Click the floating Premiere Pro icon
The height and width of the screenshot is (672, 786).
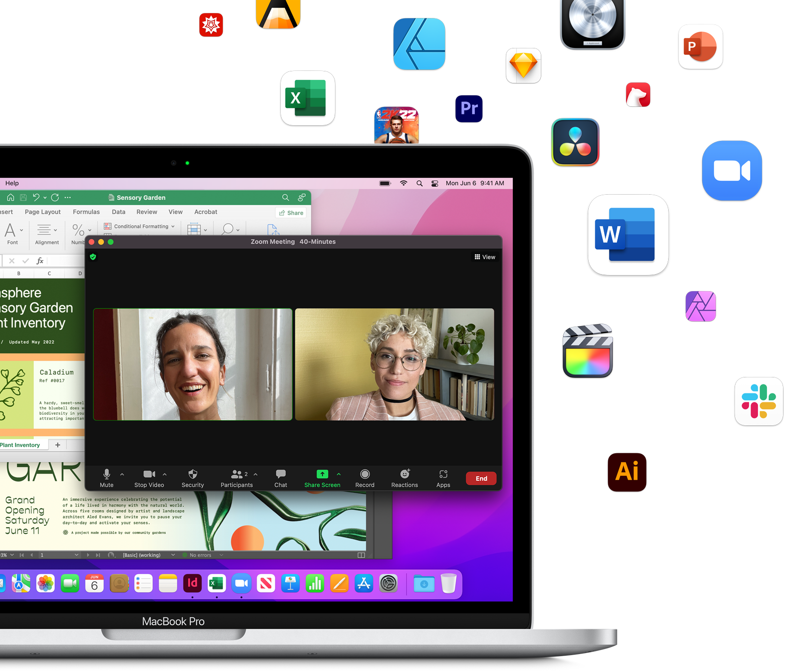pos(469,108)
